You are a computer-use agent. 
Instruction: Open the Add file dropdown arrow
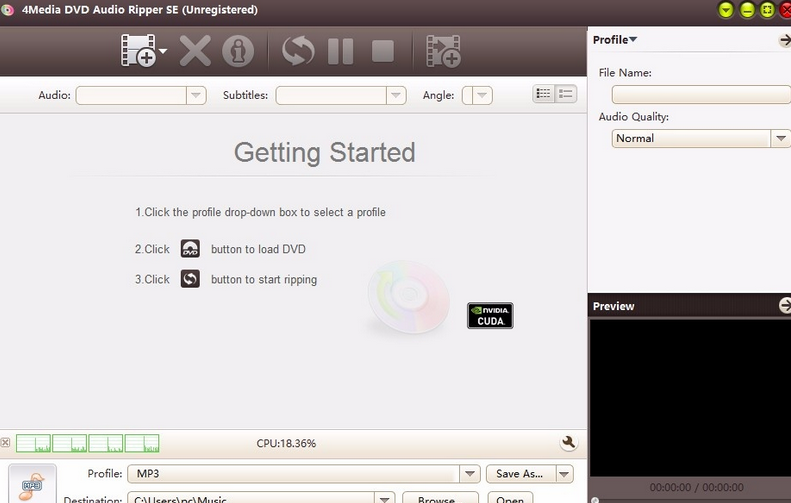coord(163,51)
